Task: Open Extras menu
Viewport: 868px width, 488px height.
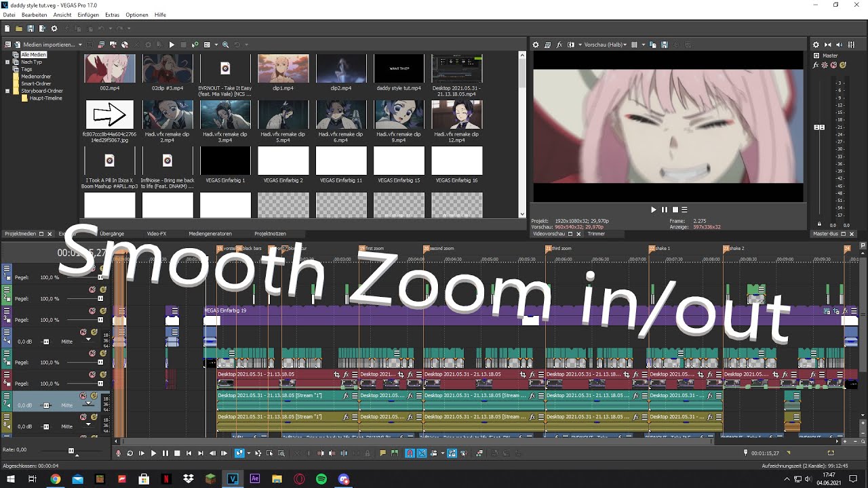Action: pyautogui.click(x=113, y=15)
